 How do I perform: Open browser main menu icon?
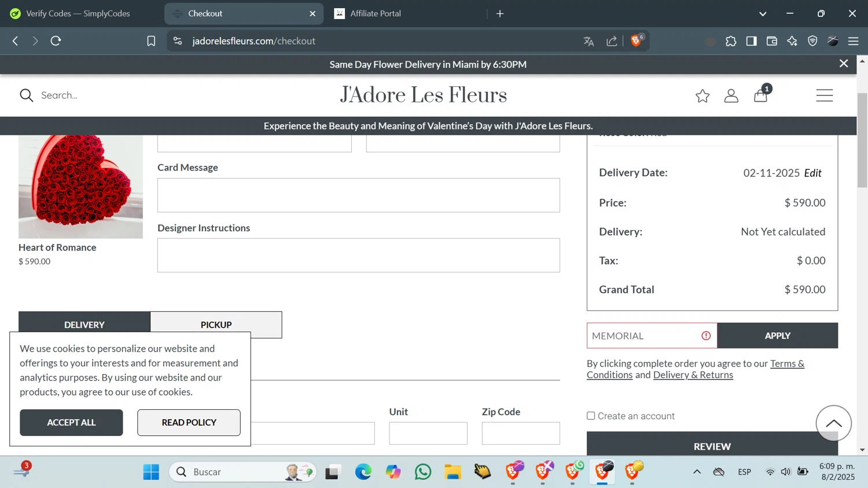coord(853,41)
